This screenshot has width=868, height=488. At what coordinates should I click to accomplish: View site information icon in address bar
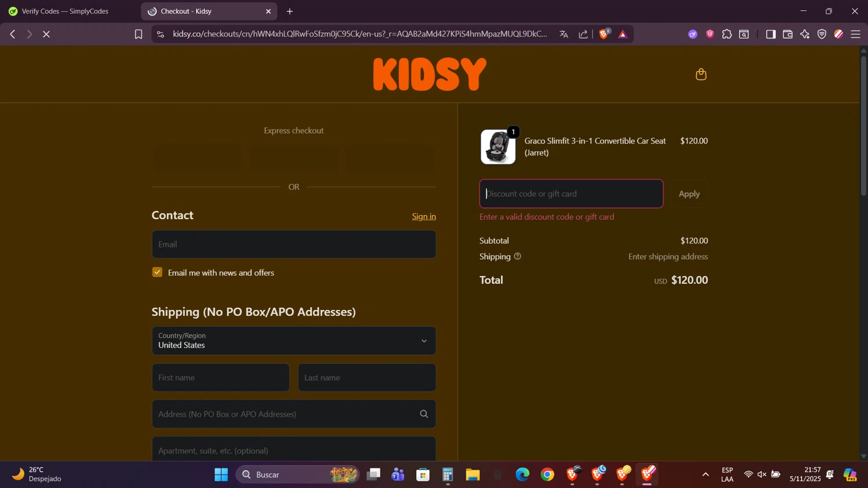click(161, 34)
